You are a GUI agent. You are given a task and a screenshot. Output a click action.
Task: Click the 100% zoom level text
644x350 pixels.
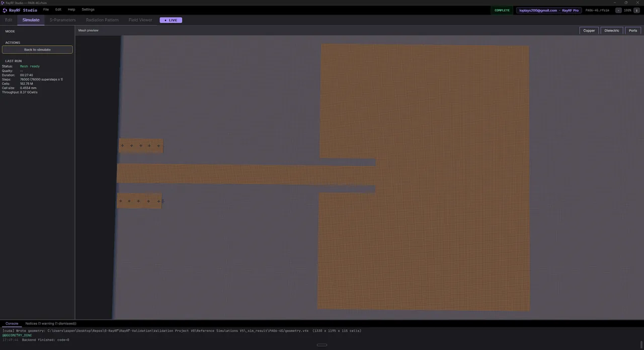[627, 10]
